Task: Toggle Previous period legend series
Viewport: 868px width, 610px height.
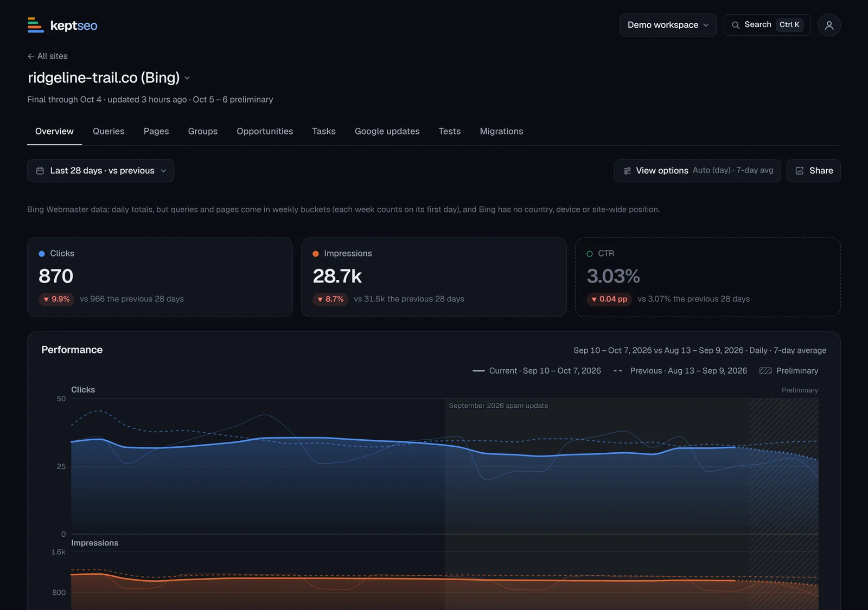Action: (x=680, y=371)
